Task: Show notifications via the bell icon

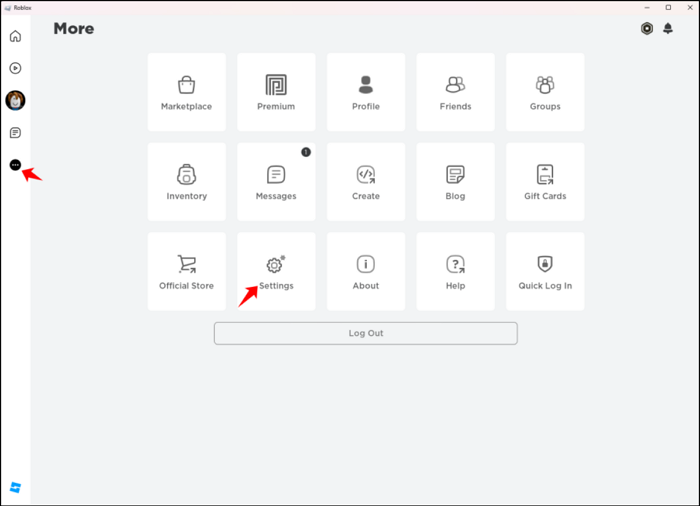Action: (668, 29)
